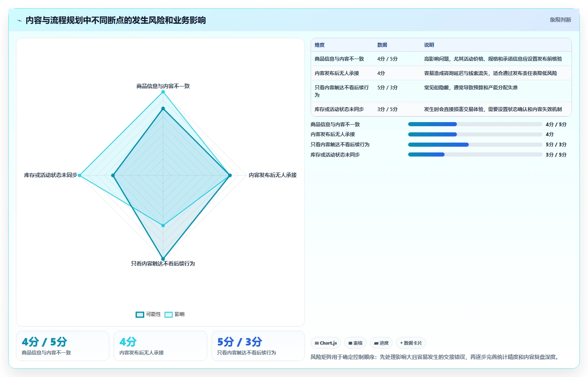Select the 表格 tag
Screen dimensions: 588x377
(x=355, y=343)
